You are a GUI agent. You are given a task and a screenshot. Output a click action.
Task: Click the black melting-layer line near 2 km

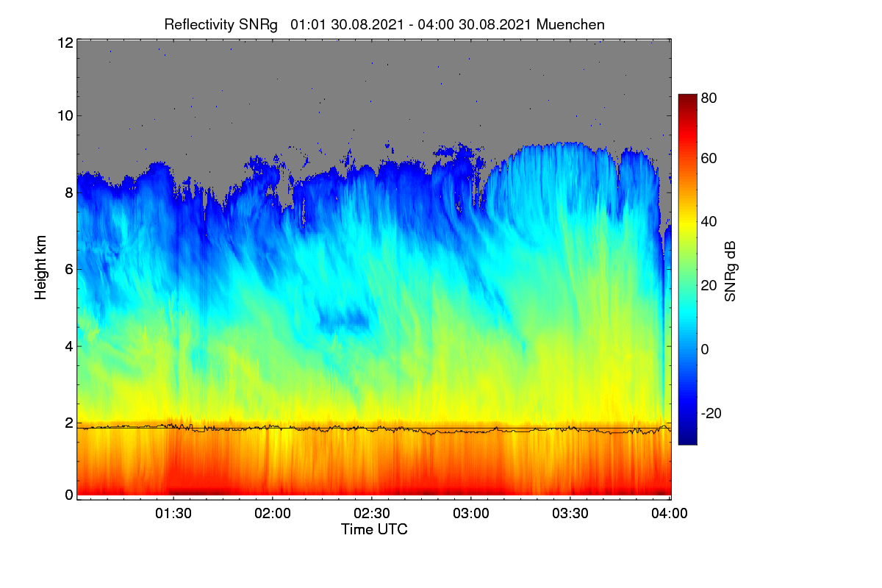click(x=373, y=429)
